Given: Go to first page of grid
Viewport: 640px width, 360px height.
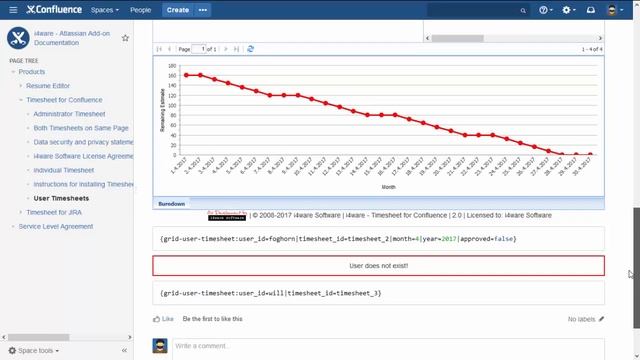Looking at the screenshot, I should tap(159, 49).
